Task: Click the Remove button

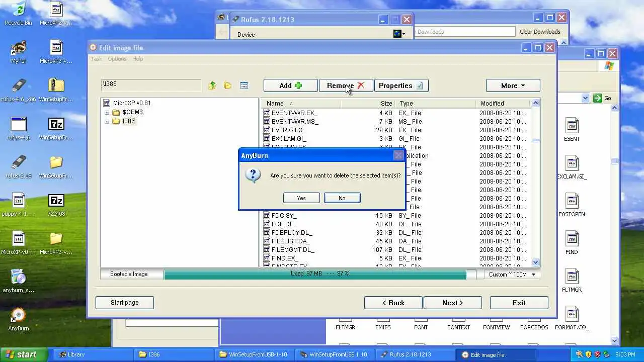Action: (x=346, y=85)
